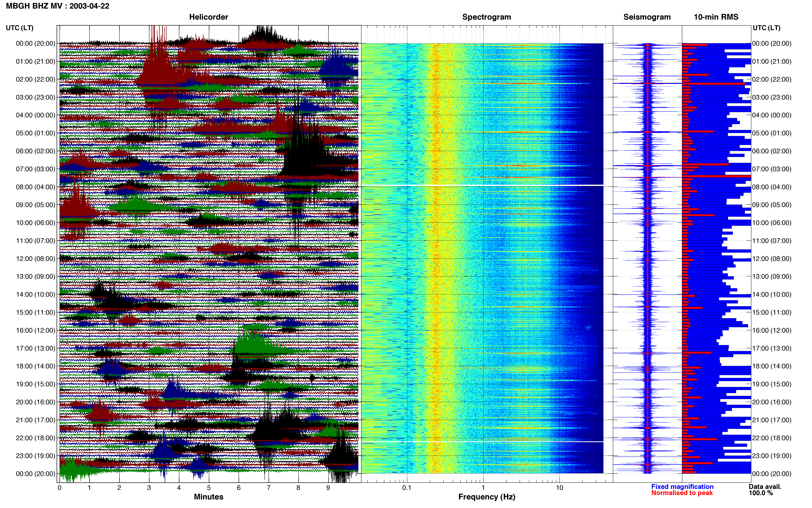The height and width of the screenshot is (508, 812).
Task: Click the 'Seismogram' panel heading
Action: click(647, 17)
